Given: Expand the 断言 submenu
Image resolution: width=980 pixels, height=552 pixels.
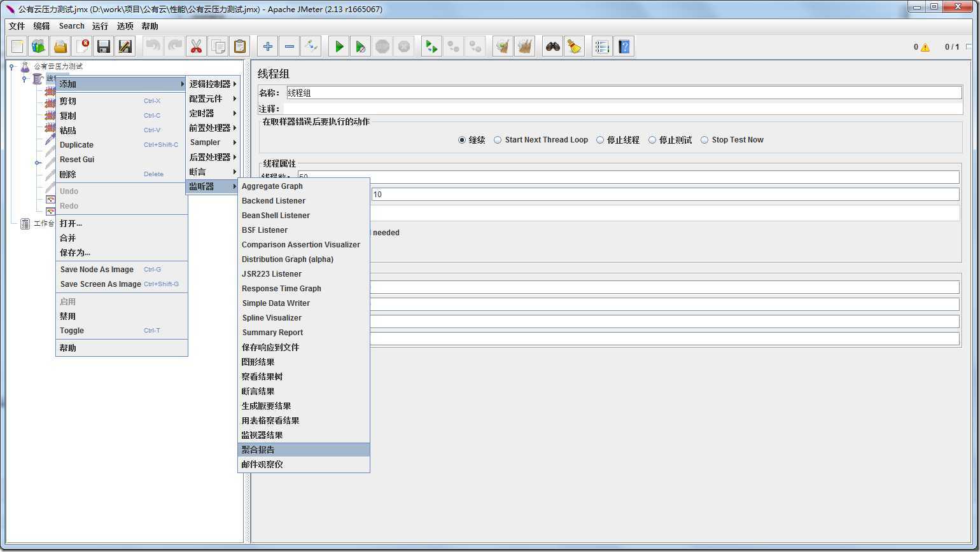Looking at the screenshot, I should 213,172.
